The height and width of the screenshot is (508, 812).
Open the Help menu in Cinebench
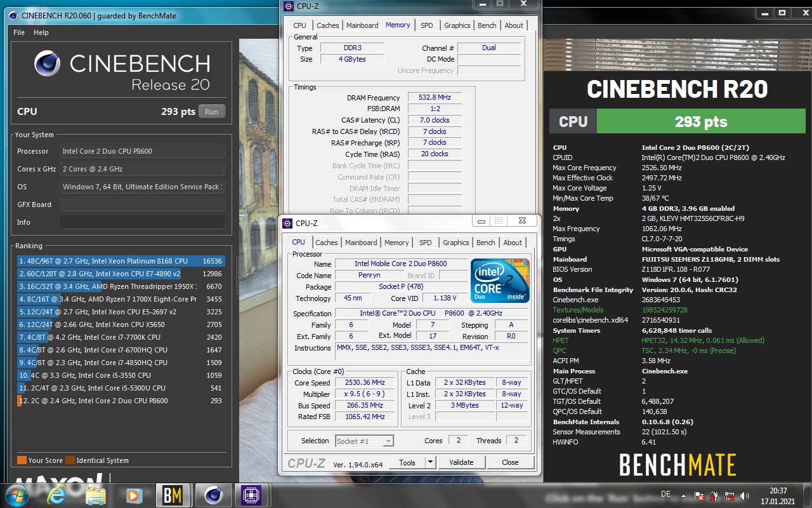(41, 32)
